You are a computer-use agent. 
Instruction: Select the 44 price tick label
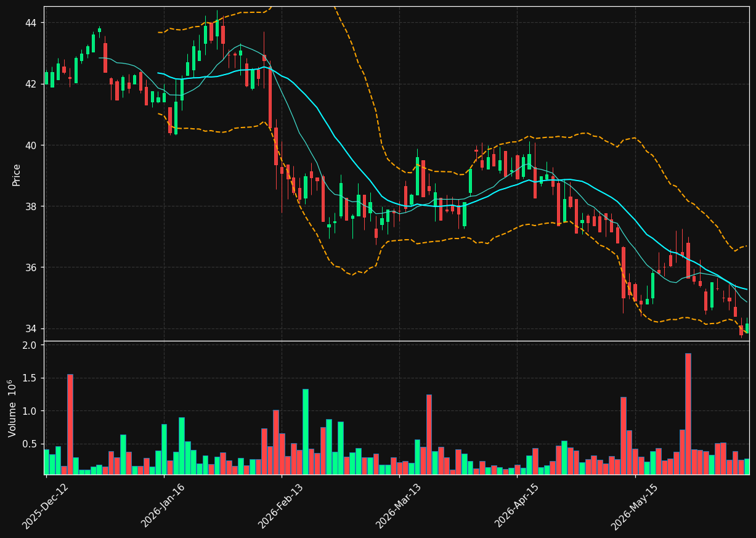click(30, 23)
